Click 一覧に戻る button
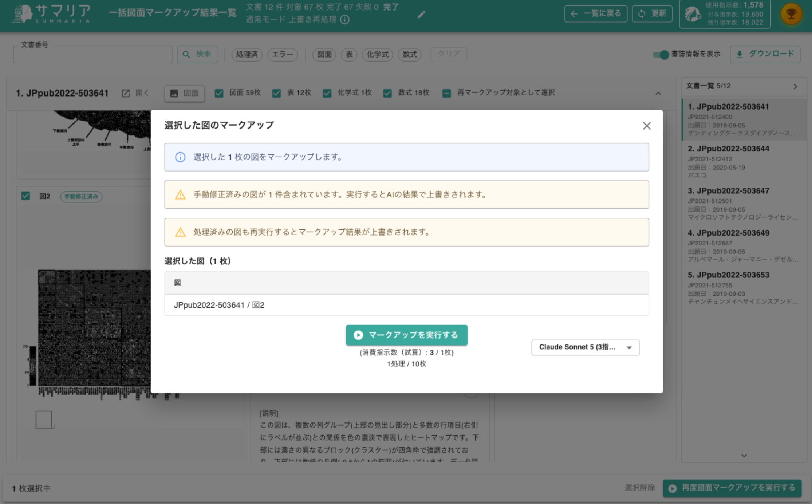Viewport: 812px width, 504px height. click(x=596, y=14)
